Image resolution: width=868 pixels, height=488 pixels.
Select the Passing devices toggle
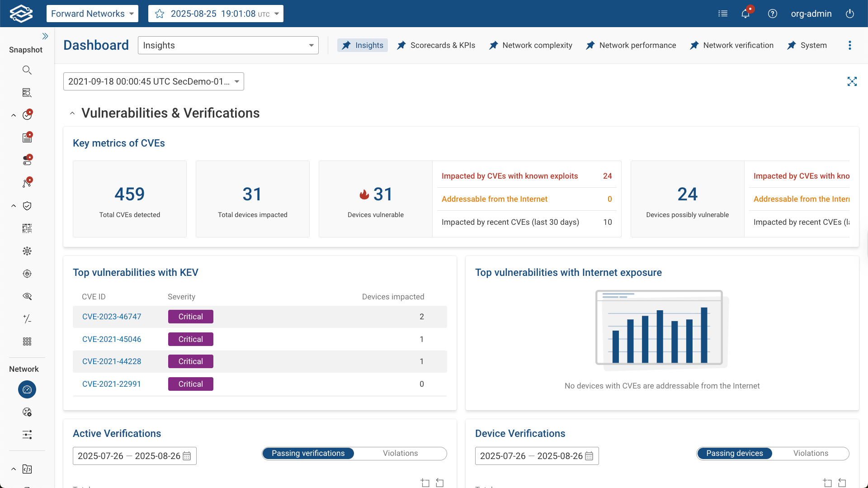734,453
